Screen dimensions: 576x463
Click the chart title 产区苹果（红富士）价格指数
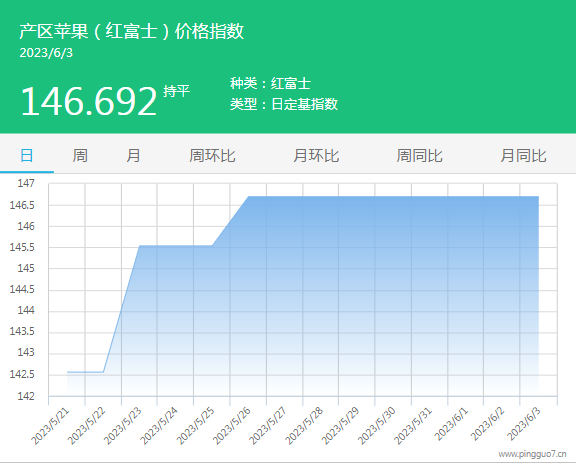click(132, 31)
